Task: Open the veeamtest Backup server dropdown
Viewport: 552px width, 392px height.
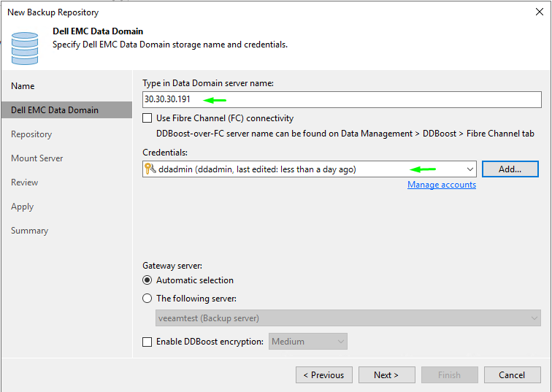Action: (x=534, y=318)
